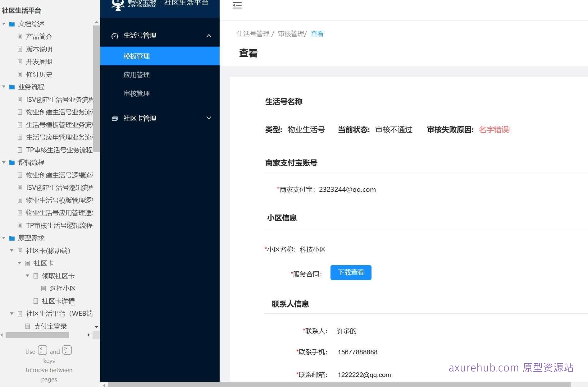This screenshot has height=387, width=588.
Task: Select the 支付宝登录 tree item
Action: 50,326
